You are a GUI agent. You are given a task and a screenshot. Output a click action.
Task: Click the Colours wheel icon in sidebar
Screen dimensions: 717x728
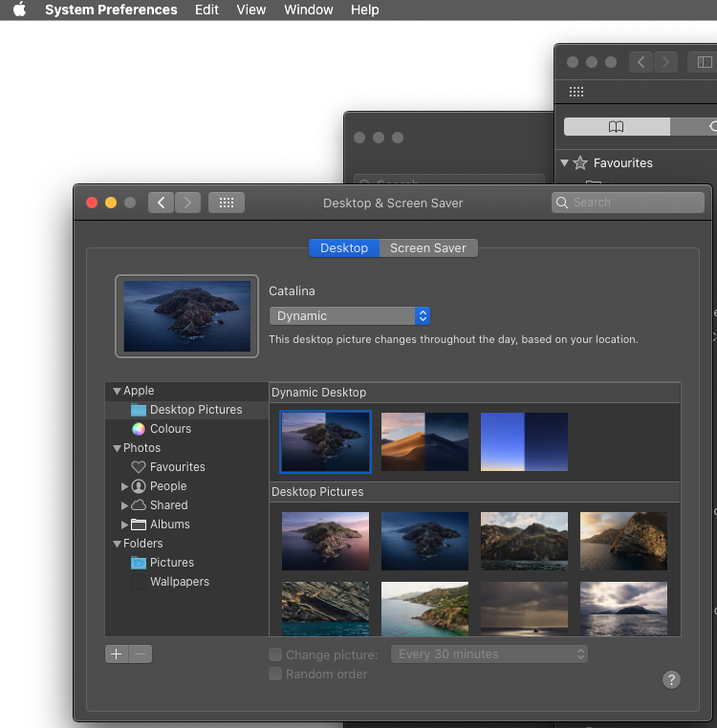139,429
